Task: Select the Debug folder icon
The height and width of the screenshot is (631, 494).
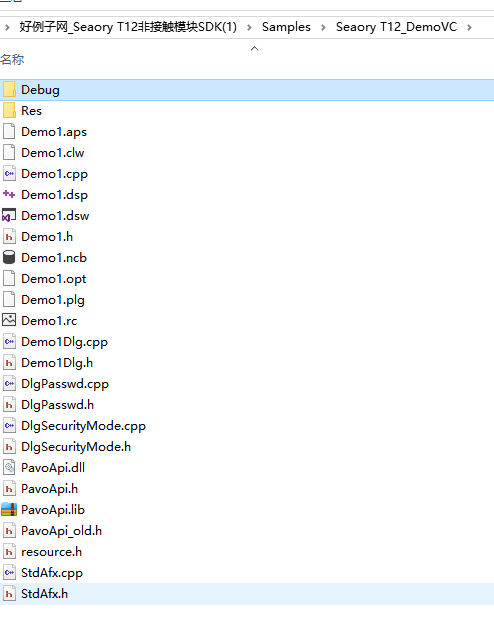Action: tap(9, 90)
